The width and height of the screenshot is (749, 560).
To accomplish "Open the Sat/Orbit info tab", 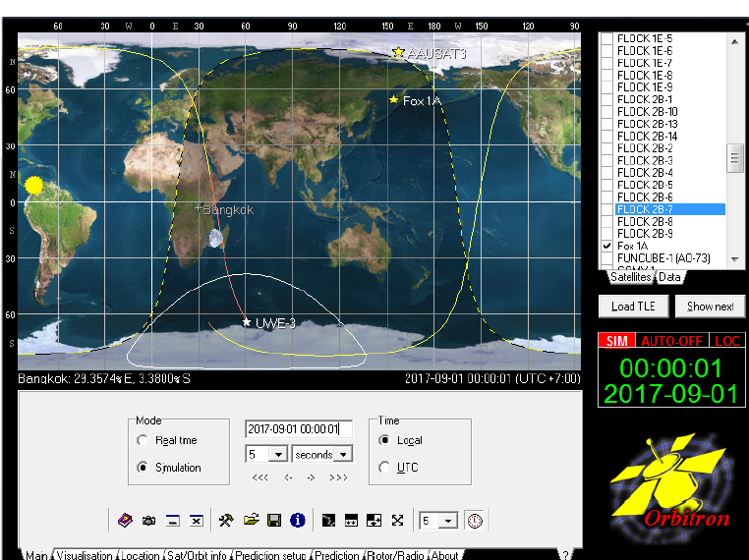I will click(198, 555).
